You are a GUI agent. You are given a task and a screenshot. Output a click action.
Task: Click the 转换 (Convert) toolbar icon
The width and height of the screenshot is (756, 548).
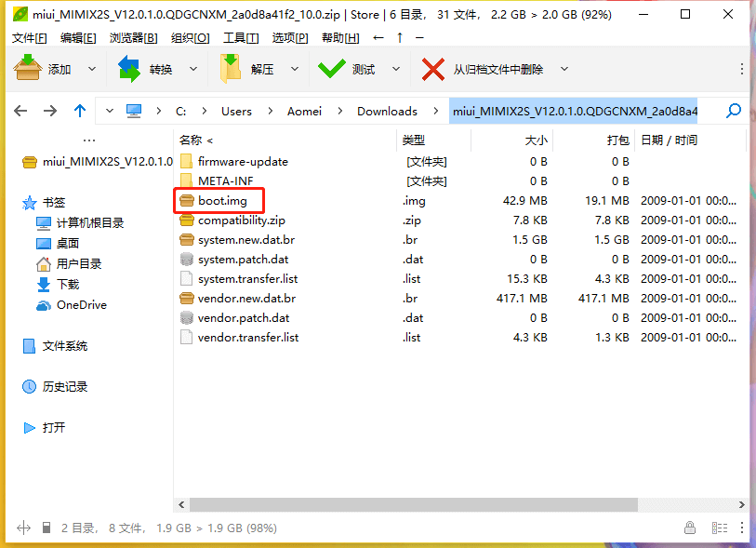click(129, 69)
